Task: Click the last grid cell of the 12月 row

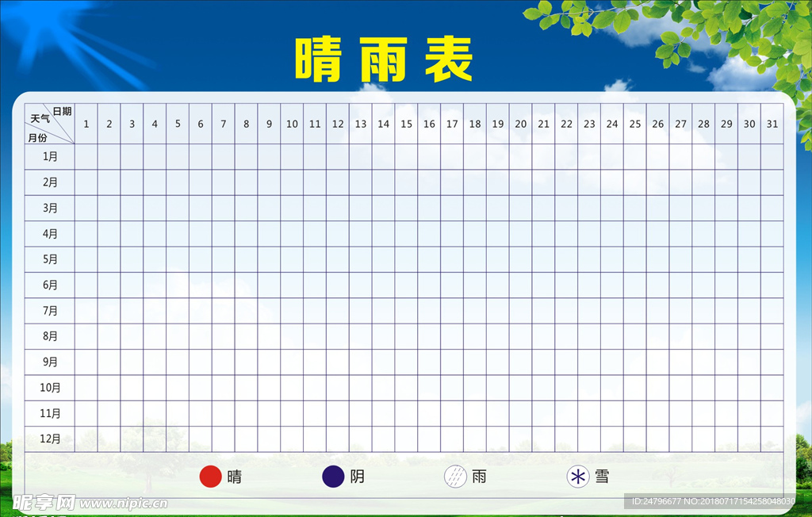Action: tap(772, 437)
